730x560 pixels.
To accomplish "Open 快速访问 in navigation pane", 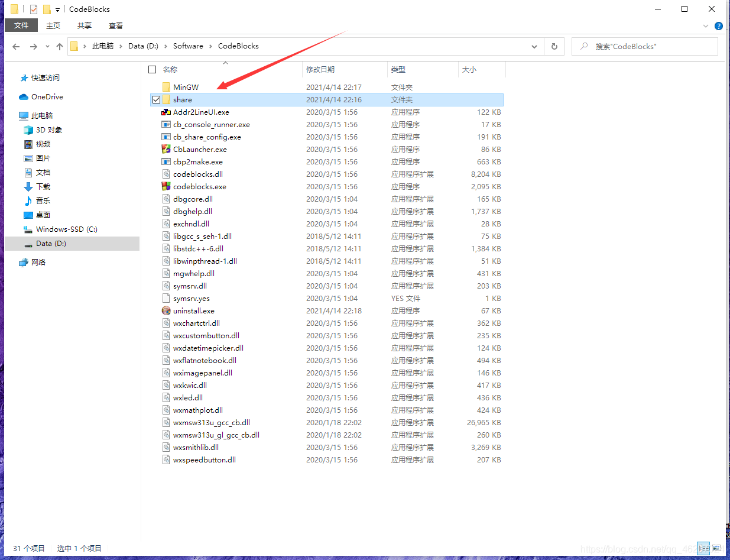I will pyautogui.click(x=46, y=78).
